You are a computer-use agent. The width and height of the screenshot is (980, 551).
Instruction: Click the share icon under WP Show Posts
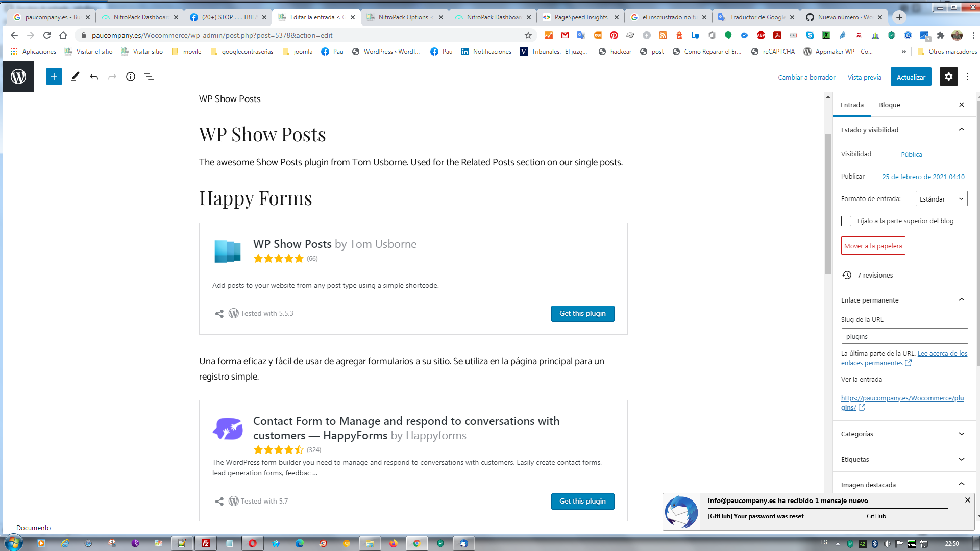219,314
